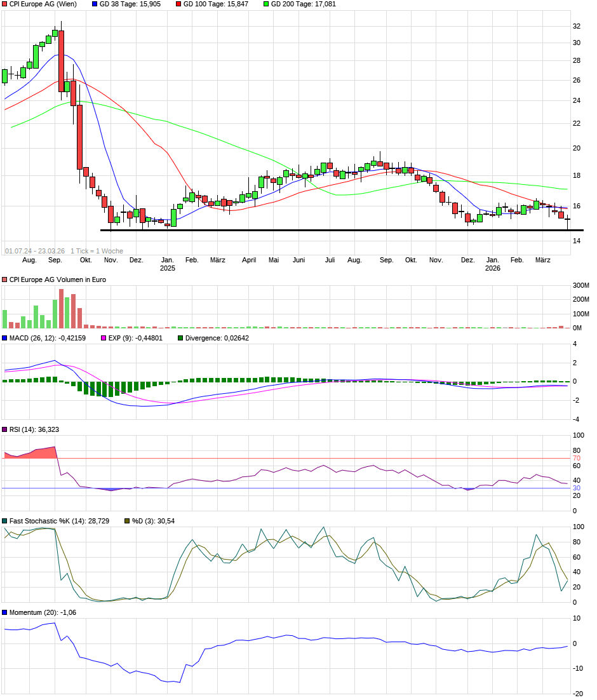
Task: Select the Momentum (20) legend icon
Action: (x=5, y=612)
